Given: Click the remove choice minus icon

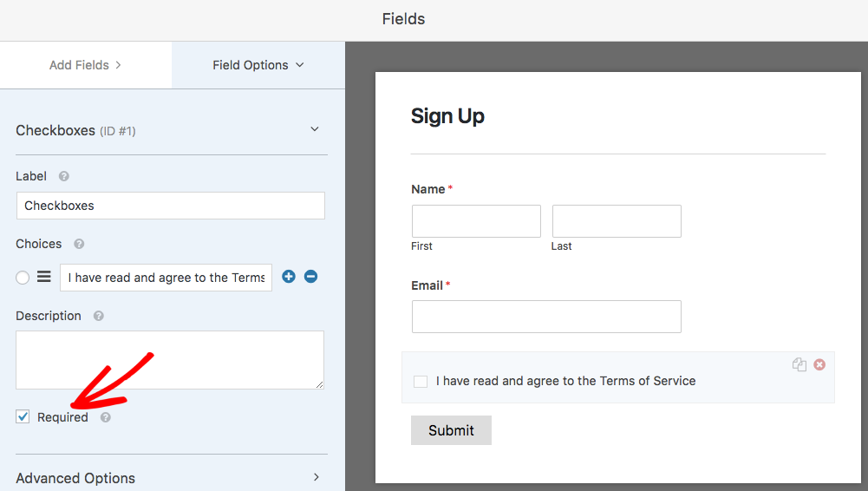Looking at the screenshot, I should click(x=310, y=276).
